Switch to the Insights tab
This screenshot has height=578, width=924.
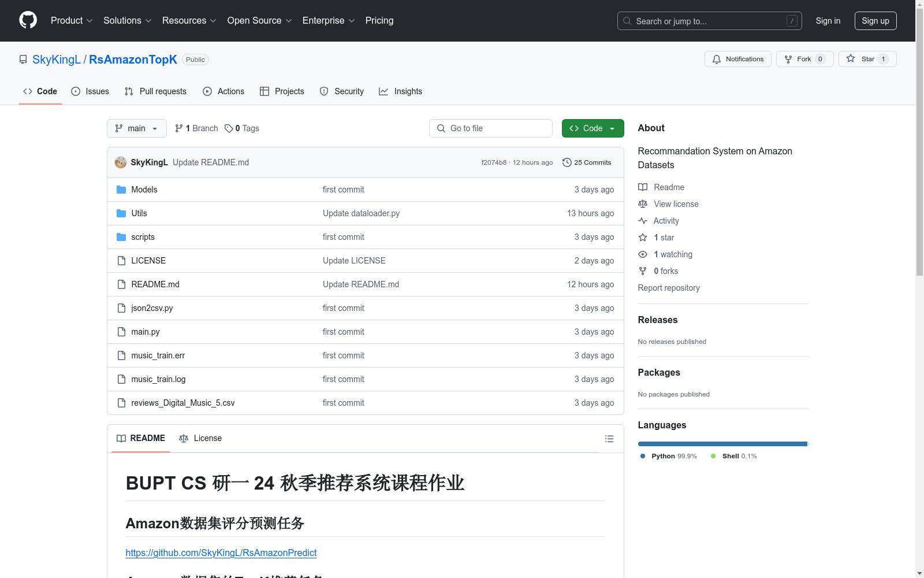point(400,91)
